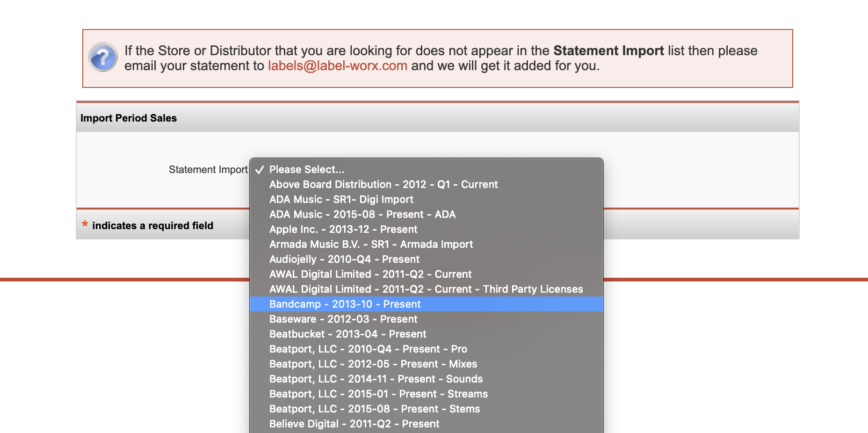This screenshot has width=868, height=433.
Task: Select Audiojelly - 2010-Q4 - Present
Action: pos(427,259)
